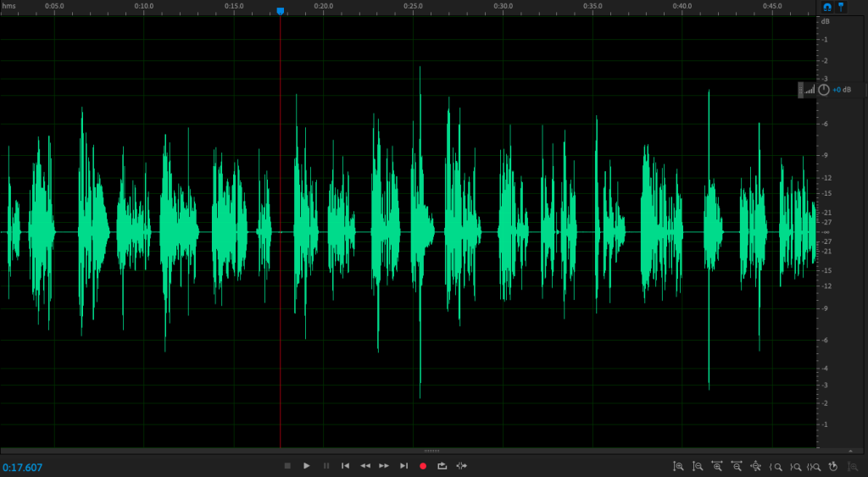Click Zoom In Time icon
The width and height of the screenshot is (868, 477).
pos(717,467)
